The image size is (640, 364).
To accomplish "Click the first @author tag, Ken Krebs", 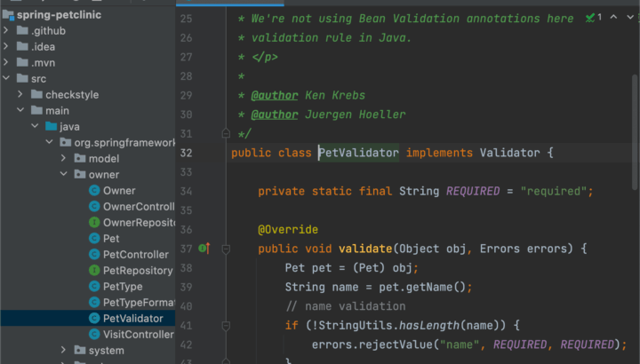I will pyautogui.click(x=275, y=95).
